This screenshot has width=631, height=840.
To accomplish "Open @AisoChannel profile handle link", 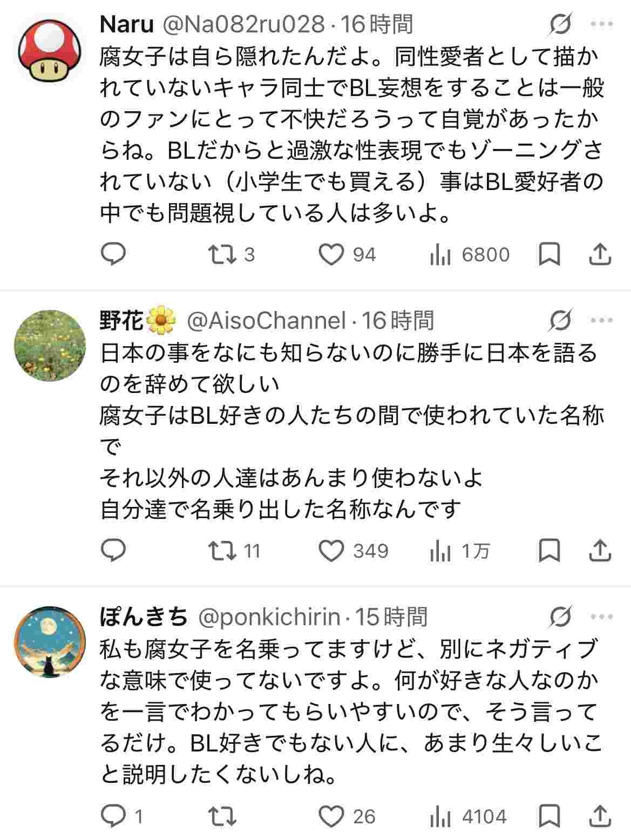I will tap(266, 321).
